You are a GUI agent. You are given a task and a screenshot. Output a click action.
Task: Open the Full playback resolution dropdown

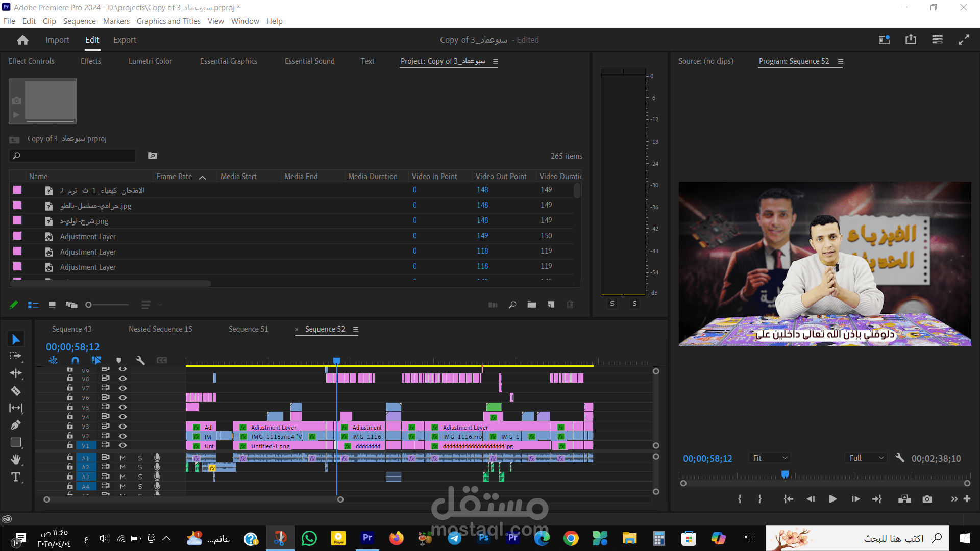[866, 458]
